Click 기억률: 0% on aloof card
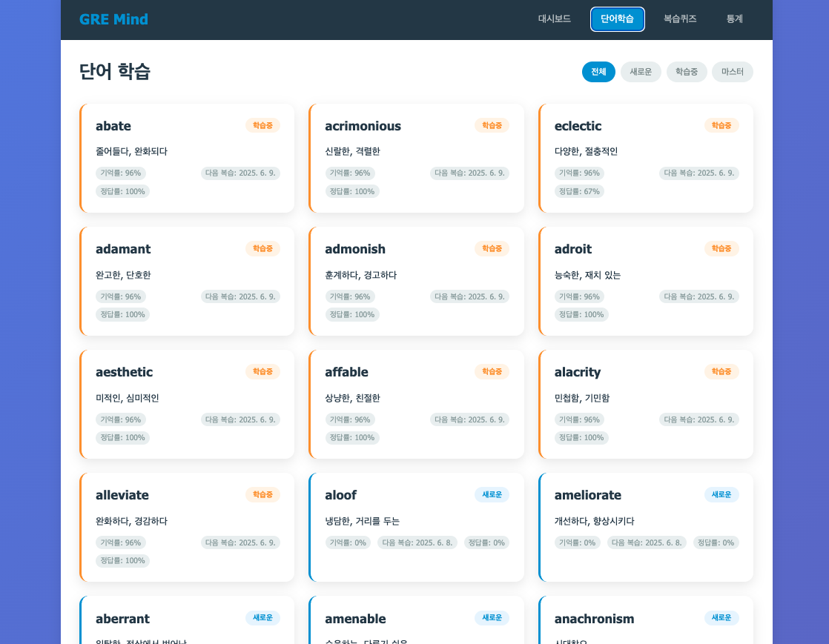 click(348, 542)
